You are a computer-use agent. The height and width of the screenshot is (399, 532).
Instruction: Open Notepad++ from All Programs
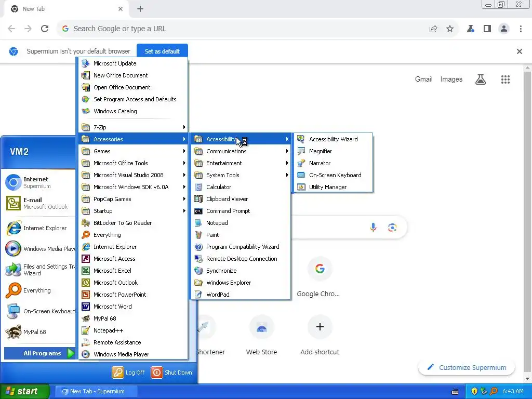click(x=133, y=330)
